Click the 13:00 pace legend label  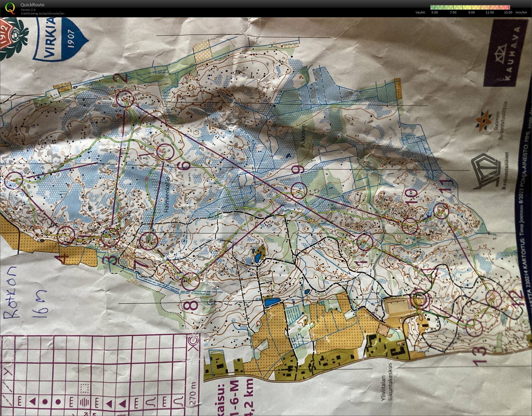pyautogui.click(x=508, y=12)
